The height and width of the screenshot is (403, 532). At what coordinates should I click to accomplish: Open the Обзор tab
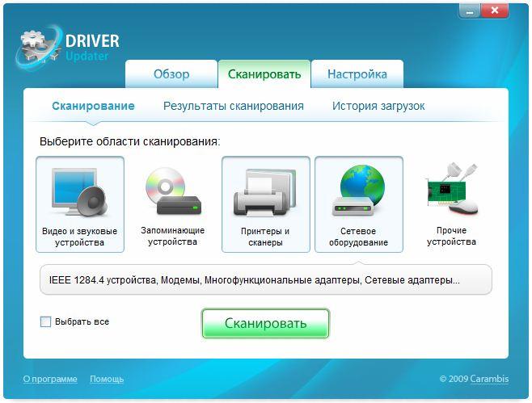point(171,74)
